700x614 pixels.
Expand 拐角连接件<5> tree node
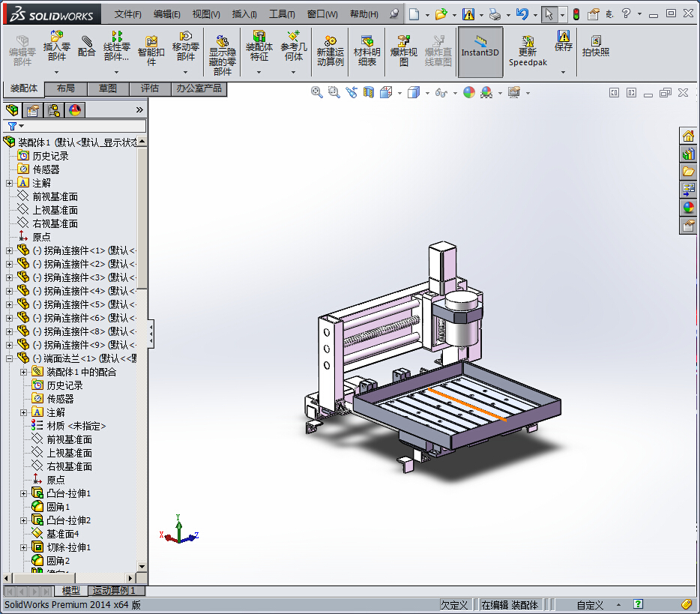(x=10, y=304)
